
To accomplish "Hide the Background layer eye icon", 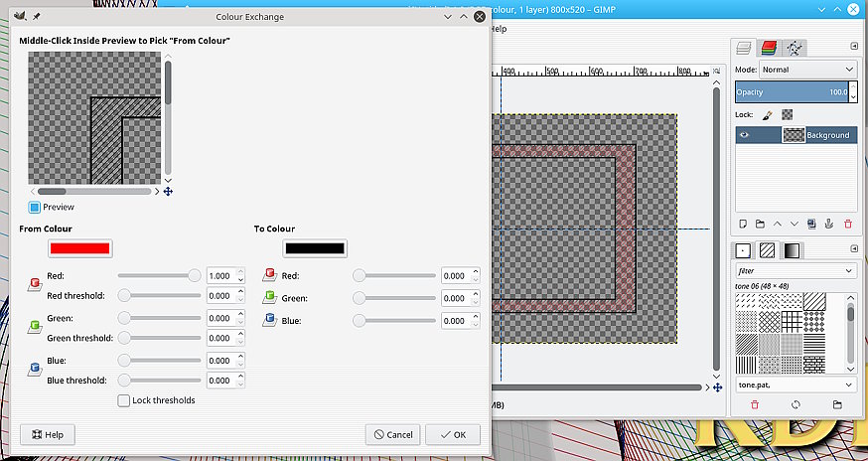I will point(744,135).
